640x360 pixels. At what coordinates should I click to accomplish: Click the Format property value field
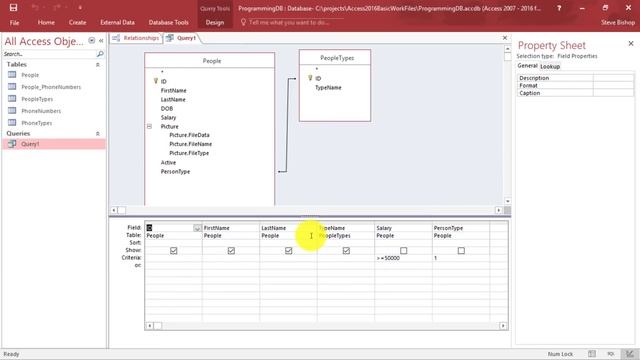[613, 85]
